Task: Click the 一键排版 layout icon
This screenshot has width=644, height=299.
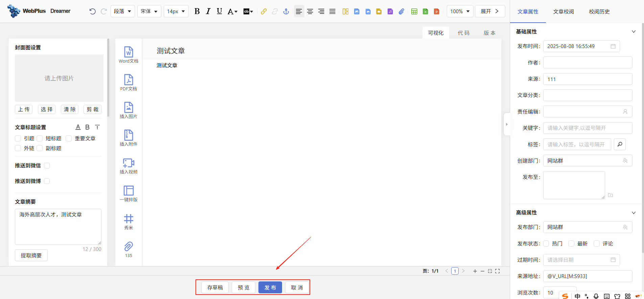Action: coord(129,191)
